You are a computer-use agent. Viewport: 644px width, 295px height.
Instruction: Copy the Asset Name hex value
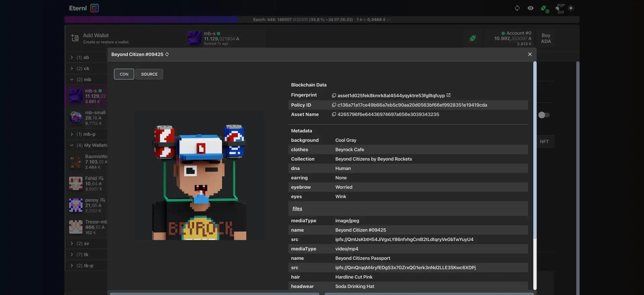point(334,114)
